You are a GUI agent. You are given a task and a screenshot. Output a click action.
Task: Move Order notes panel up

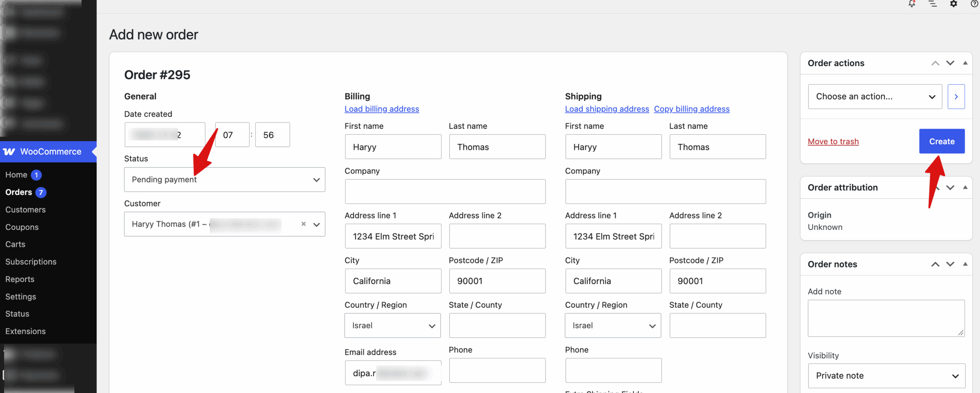[935, 264]
